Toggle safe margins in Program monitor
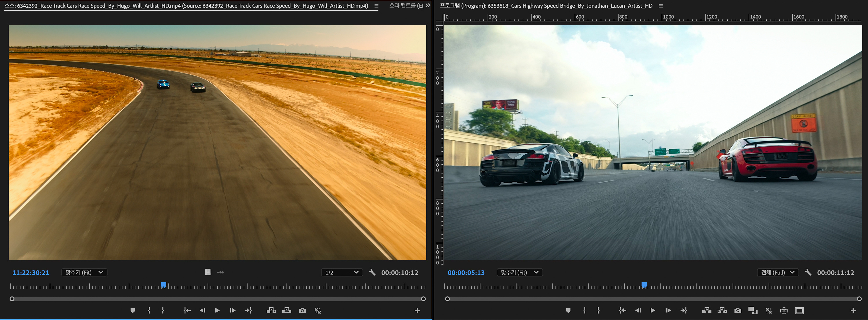This screenshot has height=320, width=868. pyautogui.click(x=799, y=310)
